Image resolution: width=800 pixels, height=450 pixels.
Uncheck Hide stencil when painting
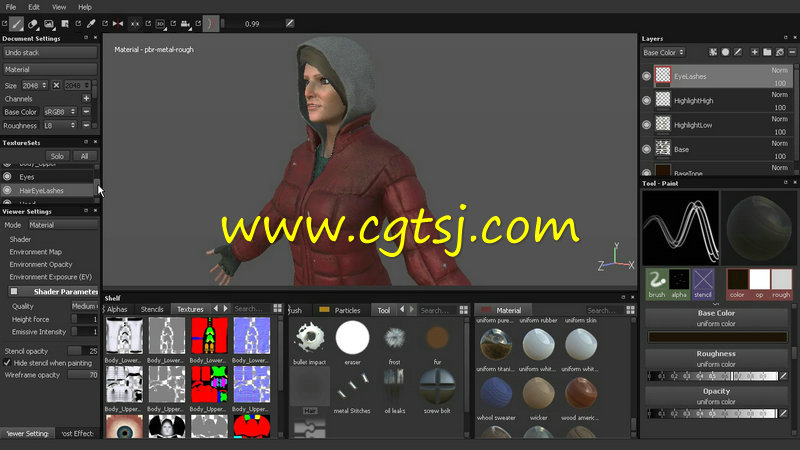click(7, 363)
